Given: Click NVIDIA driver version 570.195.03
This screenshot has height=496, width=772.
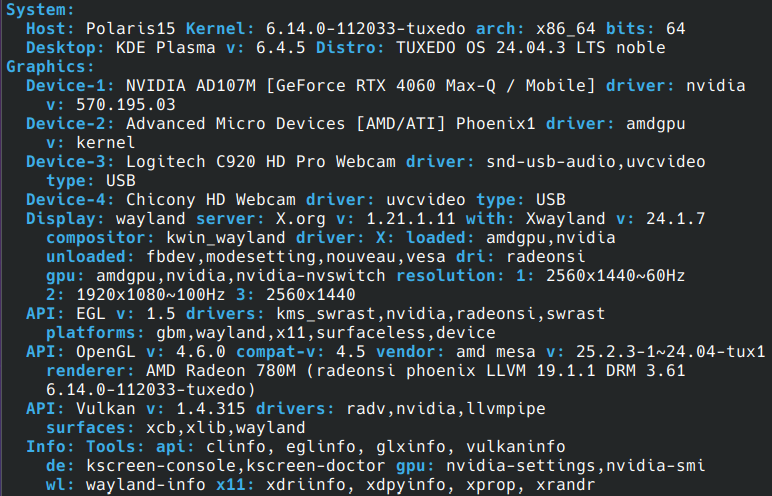Looking at the screenshot, I should (126, 104).
